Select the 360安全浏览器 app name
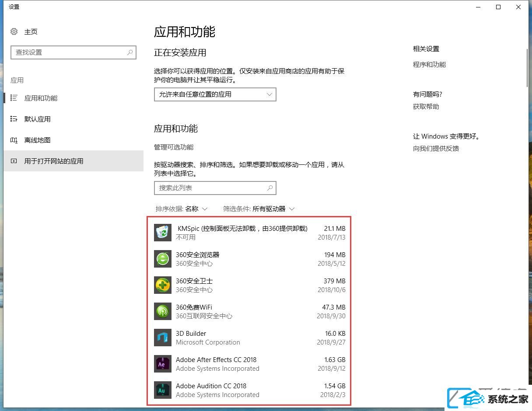This screenshot has height=411, width=532. pyautogui.click(x=197, y=255)
